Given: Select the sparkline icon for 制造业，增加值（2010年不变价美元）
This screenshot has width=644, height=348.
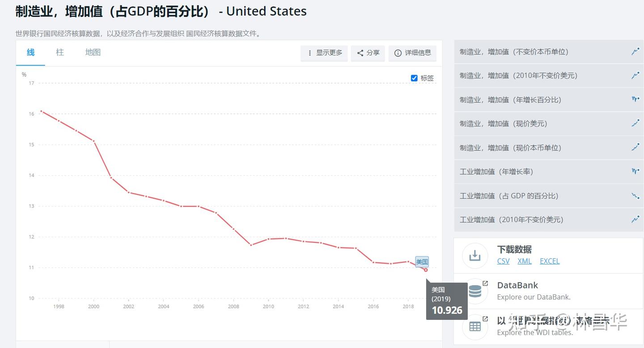Looking at the screenshot, I should click(636, 75).
